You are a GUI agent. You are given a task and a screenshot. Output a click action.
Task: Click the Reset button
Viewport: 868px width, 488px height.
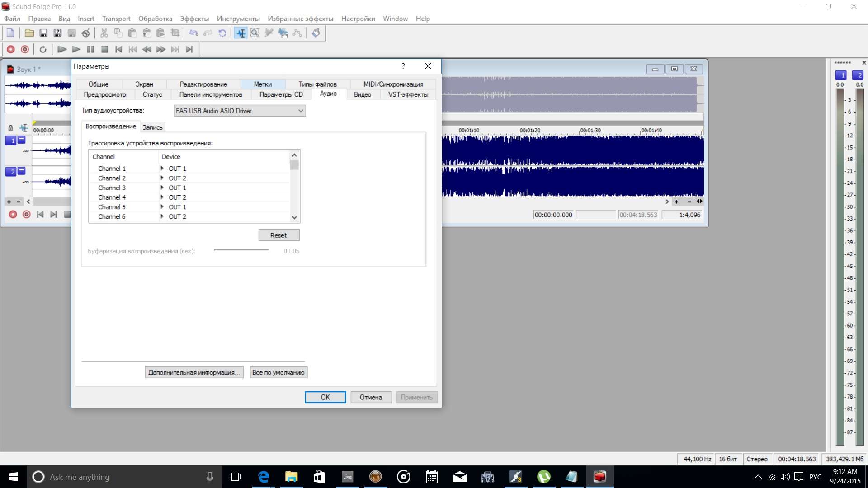[278, 235]
